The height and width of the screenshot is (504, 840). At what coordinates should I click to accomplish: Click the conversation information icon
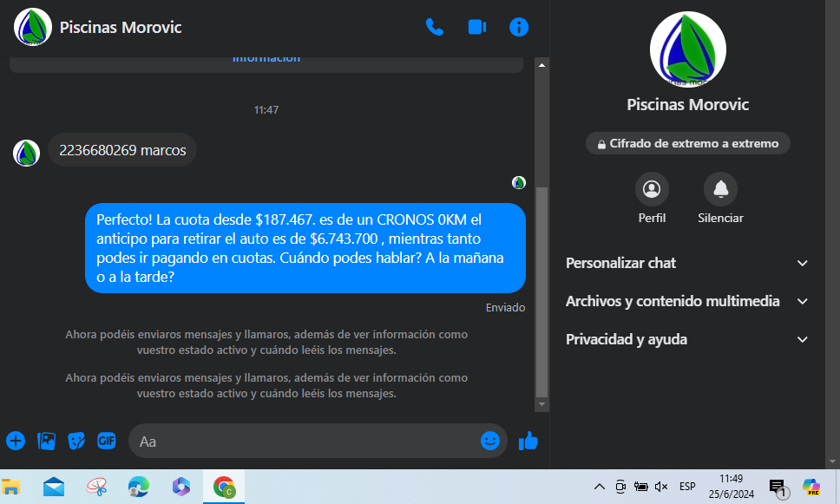click(x=519, y=27)
